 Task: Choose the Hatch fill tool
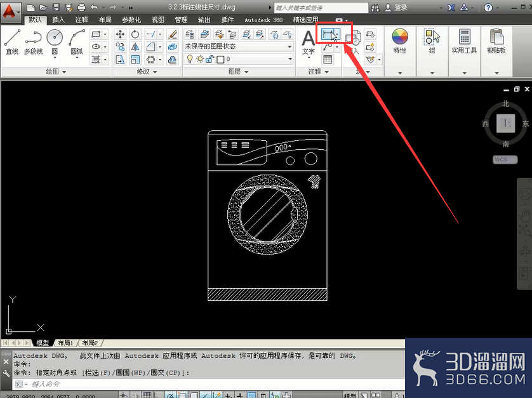(x=96, y=60)
